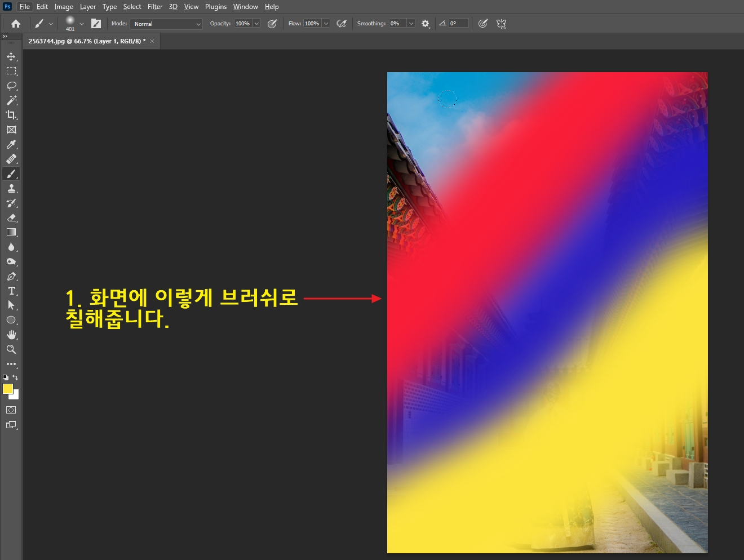Select the Crop tool
This screenshot has width=744, height=560.
click(11, 115)
